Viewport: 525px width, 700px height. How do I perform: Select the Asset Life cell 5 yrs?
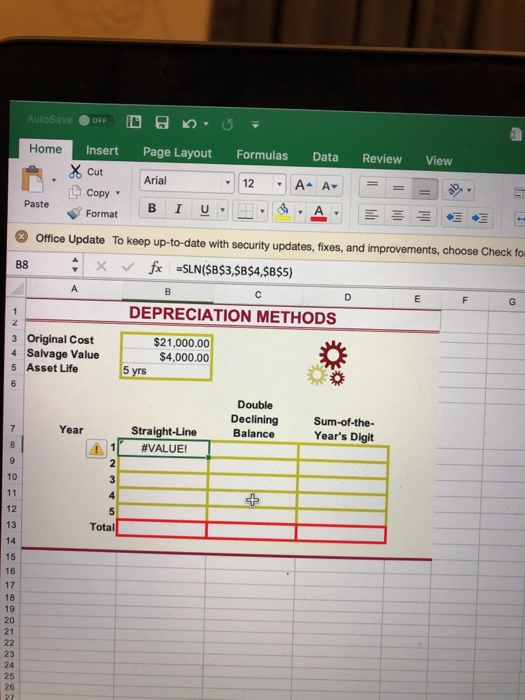pyautogui.click(x=166, y=371)
